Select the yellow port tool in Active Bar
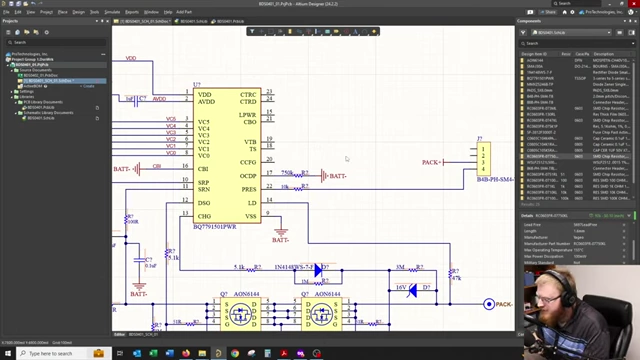The height and width of the screenshot is (360, 640). 337,31
